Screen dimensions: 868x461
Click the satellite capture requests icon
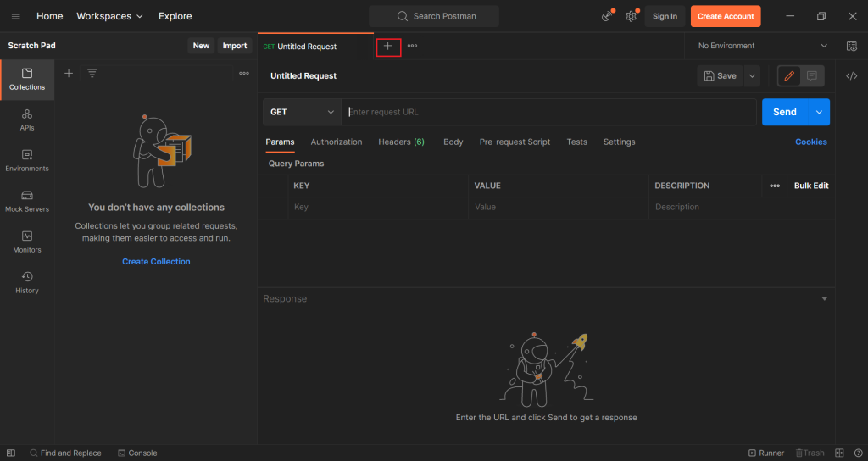tap(608, 17)
